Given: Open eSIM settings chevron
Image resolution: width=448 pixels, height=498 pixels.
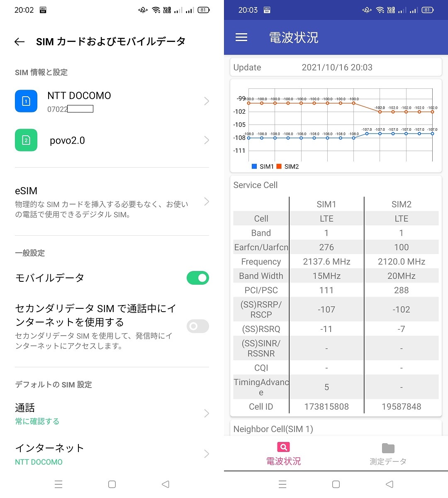Looking at the screenshot, I should coord(207,202).
